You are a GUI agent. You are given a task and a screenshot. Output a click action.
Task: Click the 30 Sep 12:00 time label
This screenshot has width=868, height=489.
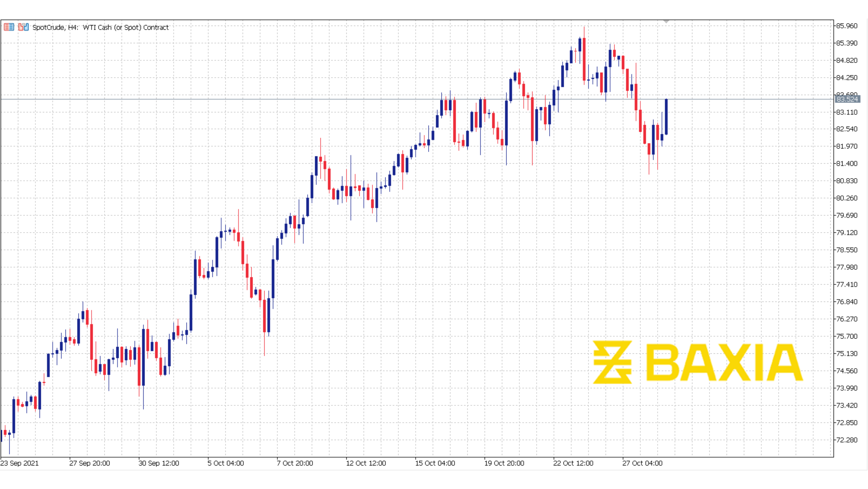tap(159, 463)
